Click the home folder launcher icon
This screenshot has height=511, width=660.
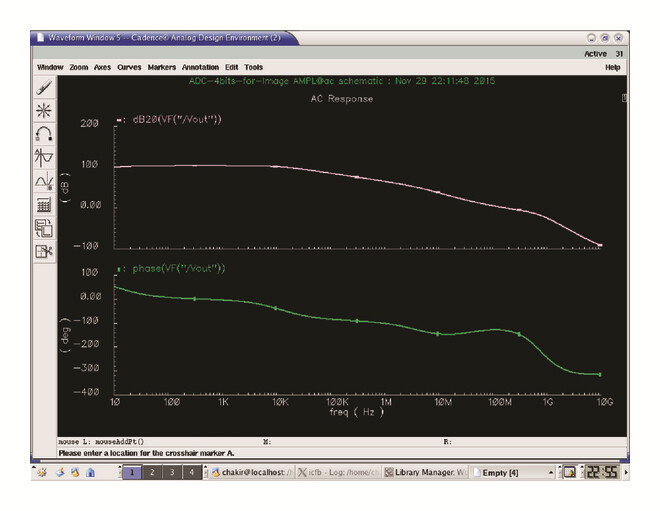coord(90,472)
